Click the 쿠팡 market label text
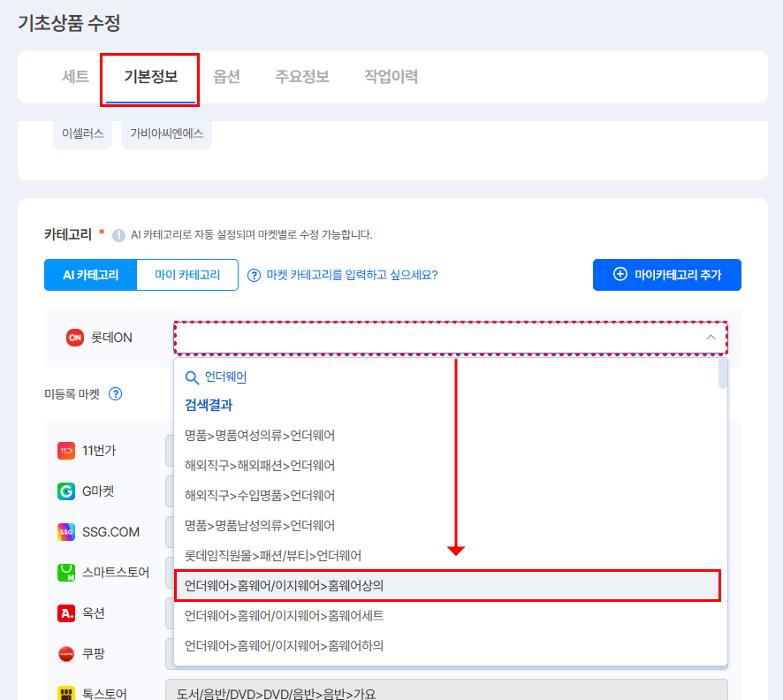Screen dimensions: 783x700 [x=94, y=653]
